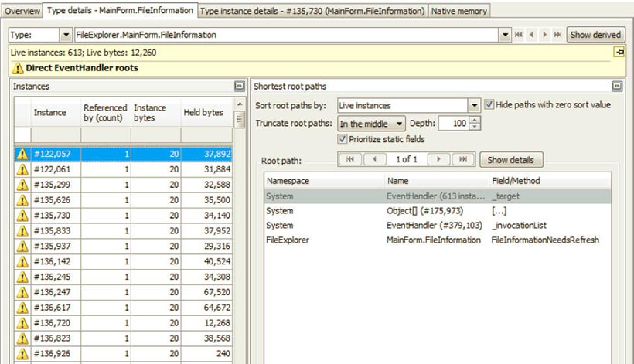Click filter field under Instance column
The image size is (634, 364).
(x=56, y=135)
